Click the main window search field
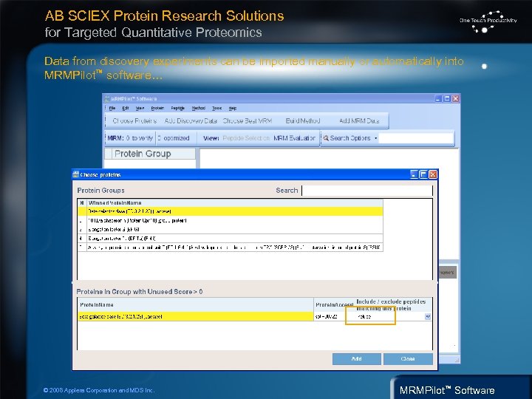This screenshot has width=532, height=399. click(416, 138)
